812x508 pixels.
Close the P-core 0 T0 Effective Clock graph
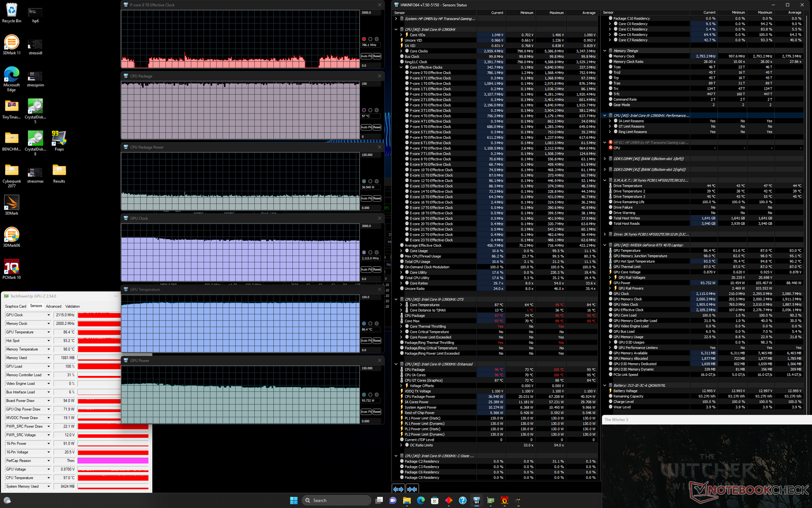[x=379, y=5]
